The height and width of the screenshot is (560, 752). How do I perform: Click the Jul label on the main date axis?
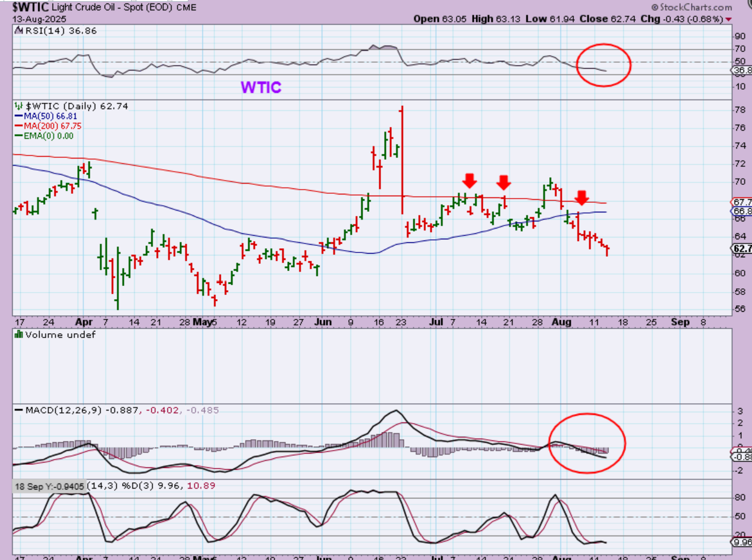[436, 322]
